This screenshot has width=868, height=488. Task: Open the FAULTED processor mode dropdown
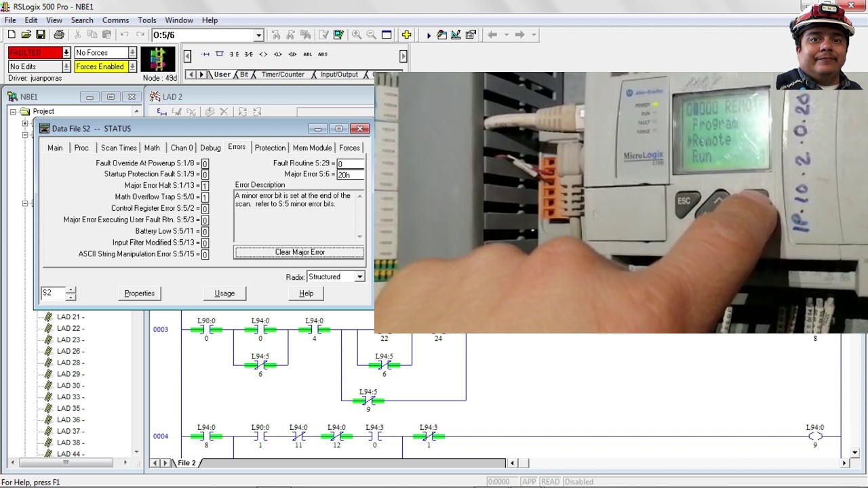(x=66, y=53)
